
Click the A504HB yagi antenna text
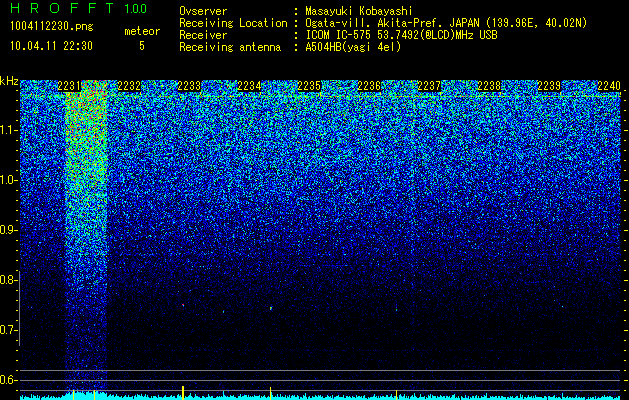tap(353, 47)
